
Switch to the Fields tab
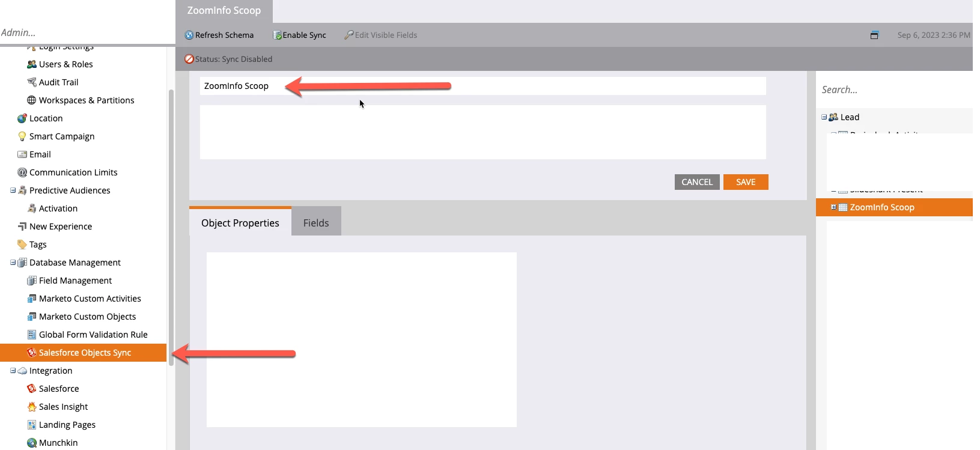(x=316, y=222)
